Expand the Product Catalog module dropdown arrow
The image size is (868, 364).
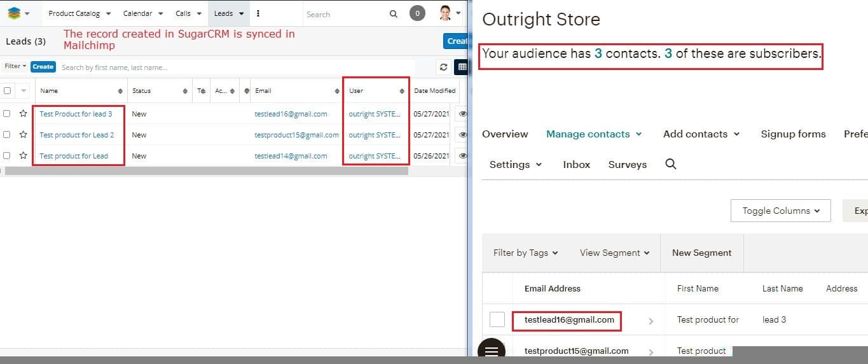[x=109, y=14]
